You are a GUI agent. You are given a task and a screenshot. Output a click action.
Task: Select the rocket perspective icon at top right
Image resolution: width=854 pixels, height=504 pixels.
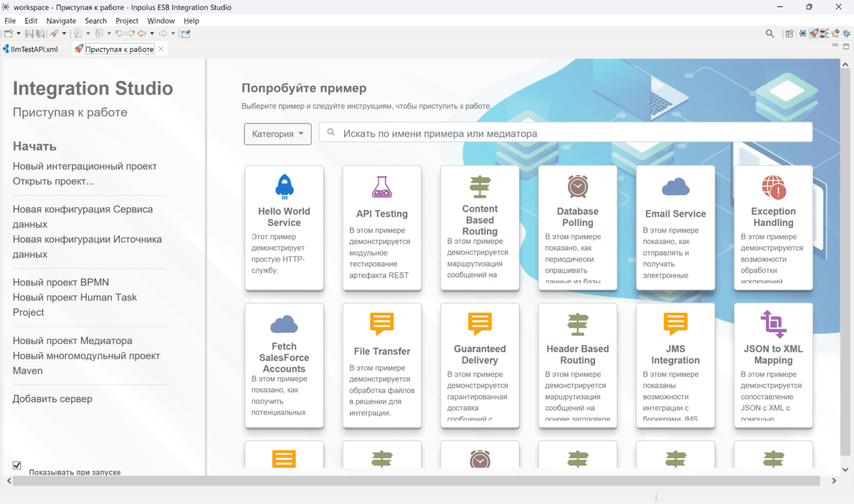(x=814, y=33)
